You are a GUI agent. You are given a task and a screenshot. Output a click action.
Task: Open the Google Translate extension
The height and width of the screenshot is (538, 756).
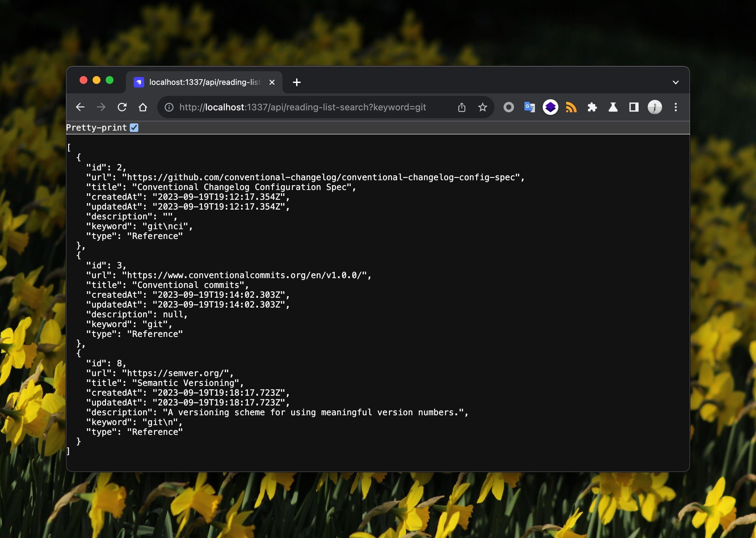tap(529, 107)
